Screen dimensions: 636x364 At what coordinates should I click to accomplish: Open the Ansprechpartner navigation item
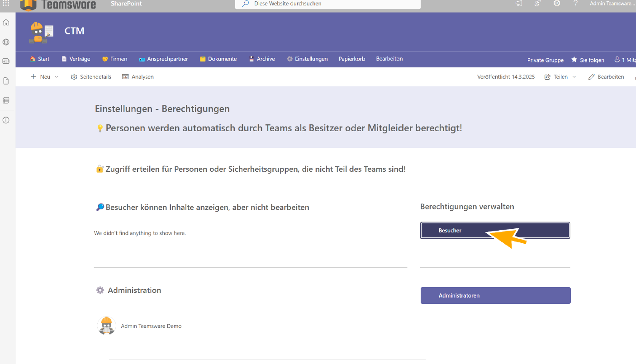click(163, 59)
